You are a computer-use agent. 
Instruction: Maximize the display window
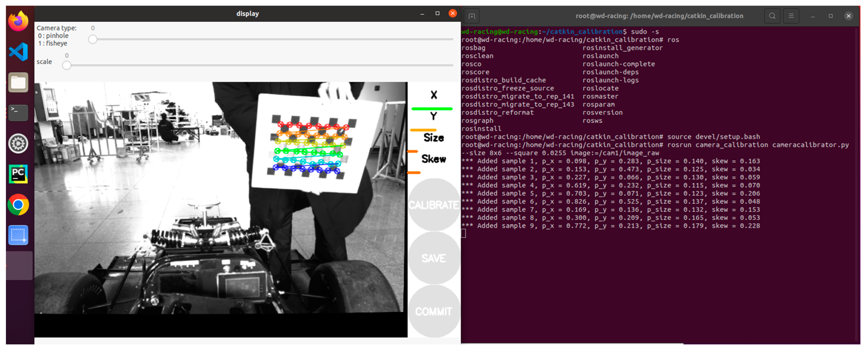[x=437, y=14]
